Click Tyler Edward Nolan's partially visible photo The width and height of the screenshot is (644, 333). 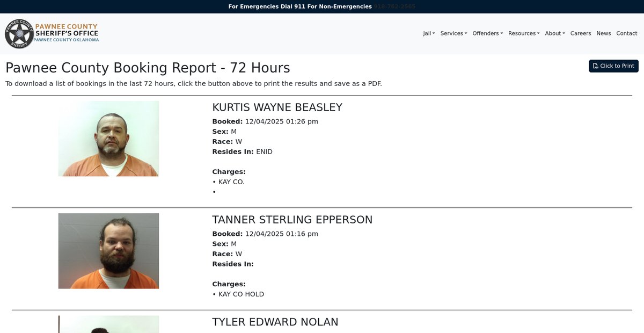tap(108, 324)
